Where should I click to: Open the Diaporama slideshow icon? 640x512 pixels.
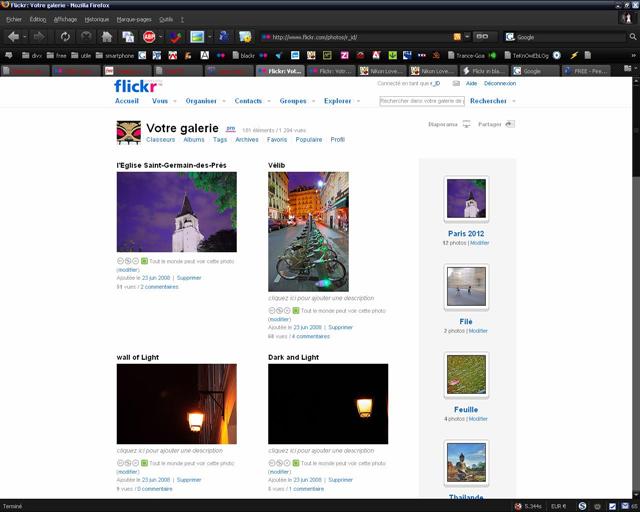(x=466, y=125)
